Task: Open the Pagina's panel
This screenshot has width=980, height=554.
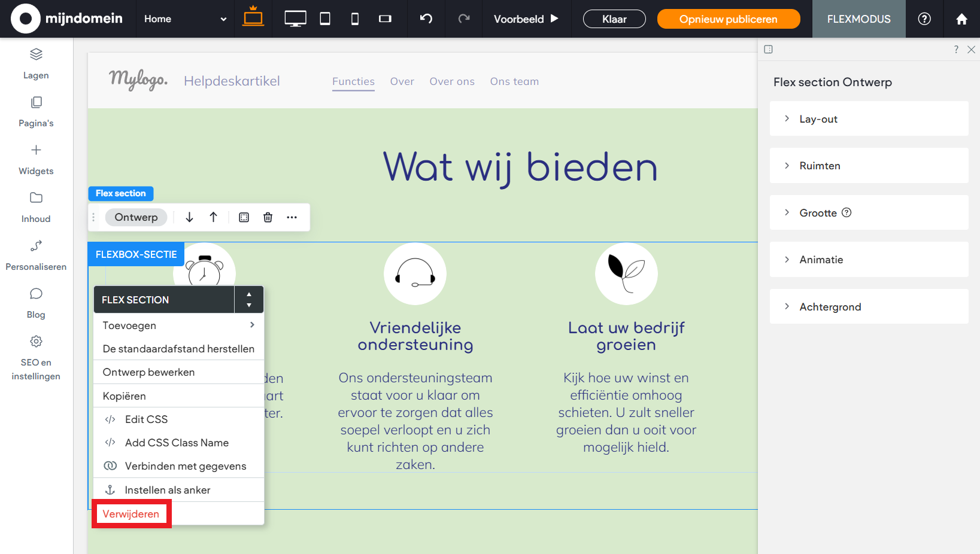Action: 36,112
